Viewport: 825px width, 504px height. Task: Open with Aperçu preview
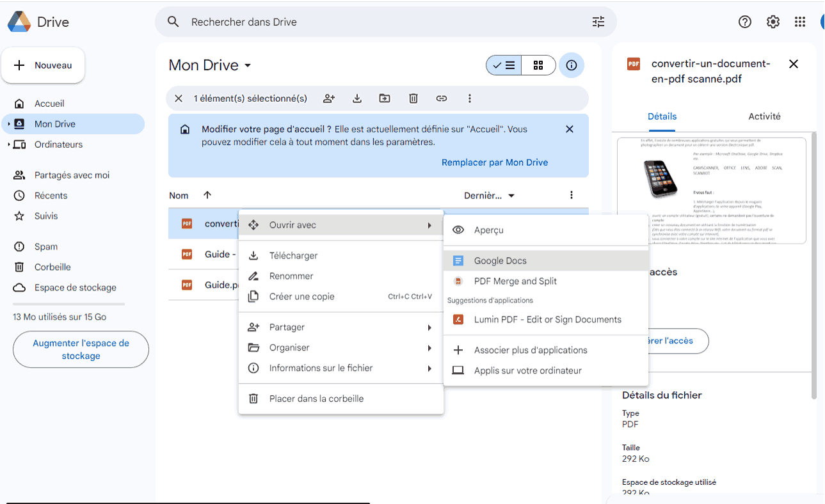[545, 230]
